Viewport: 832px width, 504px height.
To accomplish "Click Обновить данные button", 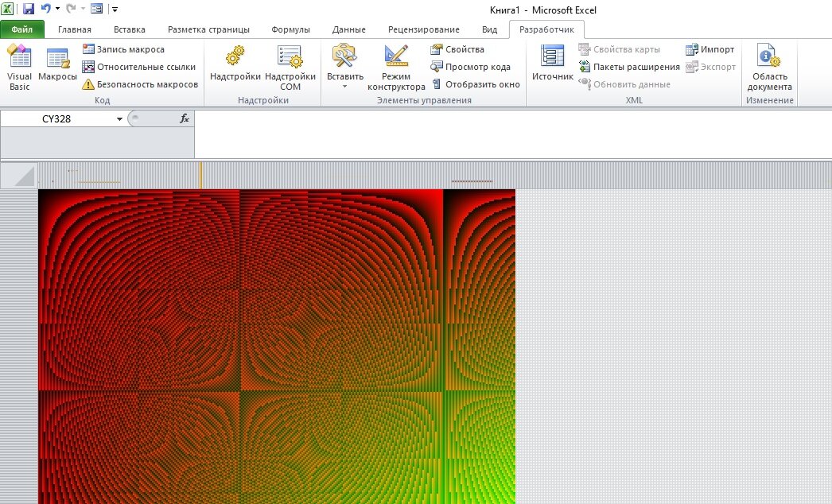I will (x=624, y=84).
